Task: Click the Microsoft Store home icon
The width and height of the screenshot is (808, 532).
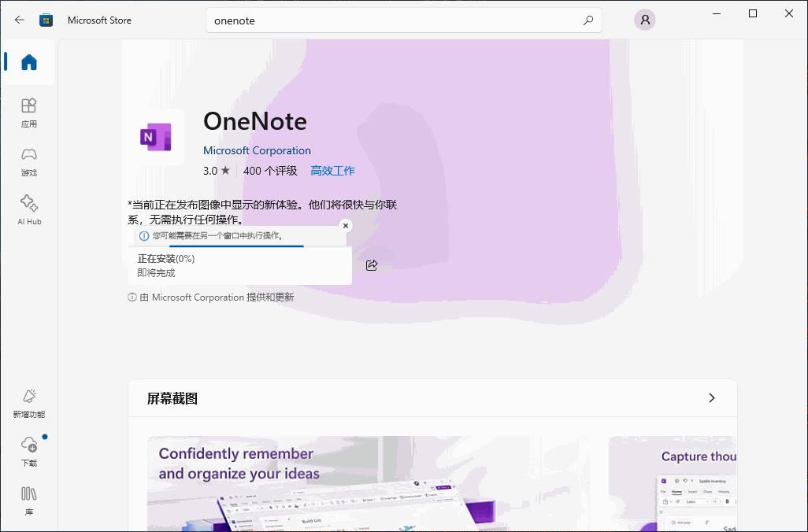Action: pyautogui.click(x=46, y=20)
